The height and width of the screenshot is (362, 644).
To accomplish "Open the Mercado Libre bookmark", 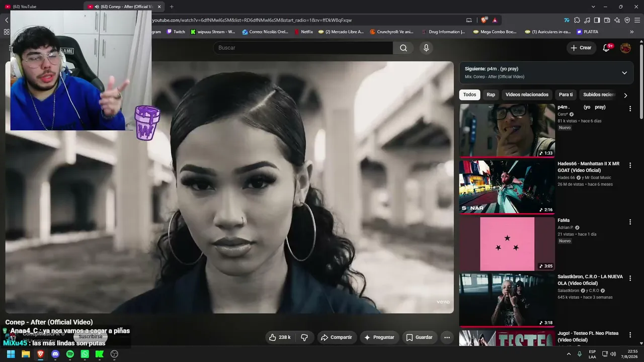I will pyautogui.click(x=341, y=32).
